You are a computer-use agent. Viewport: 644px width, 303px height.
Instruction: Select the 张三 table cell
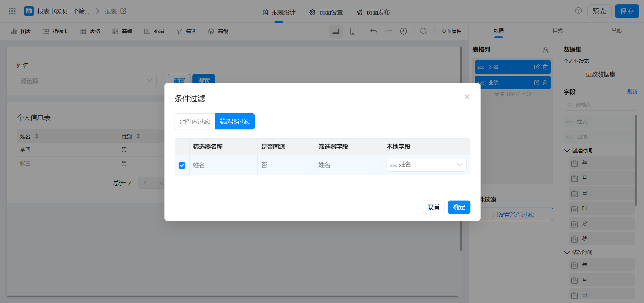tap(25, 163)
